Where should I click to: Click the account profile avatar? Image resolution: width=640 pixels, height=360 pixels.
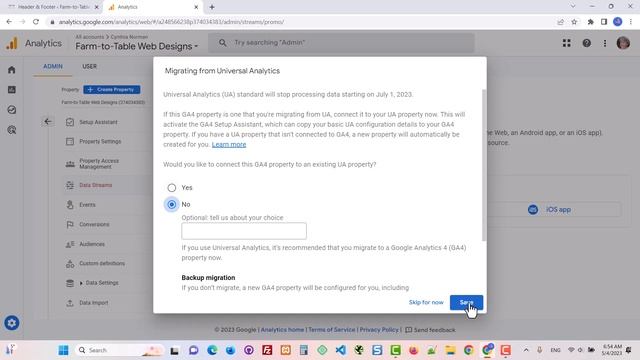pyautogui.click(x=623, y=43)
